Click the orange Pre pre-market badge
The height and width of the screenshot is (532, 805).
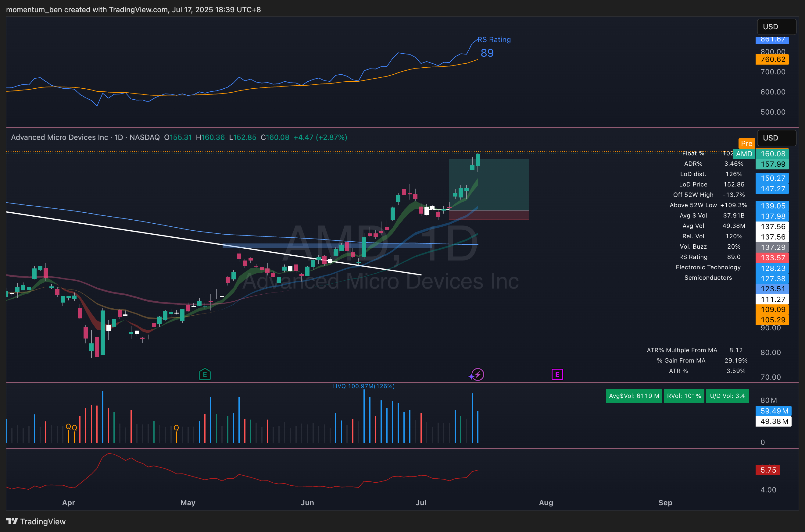(746, 144)
